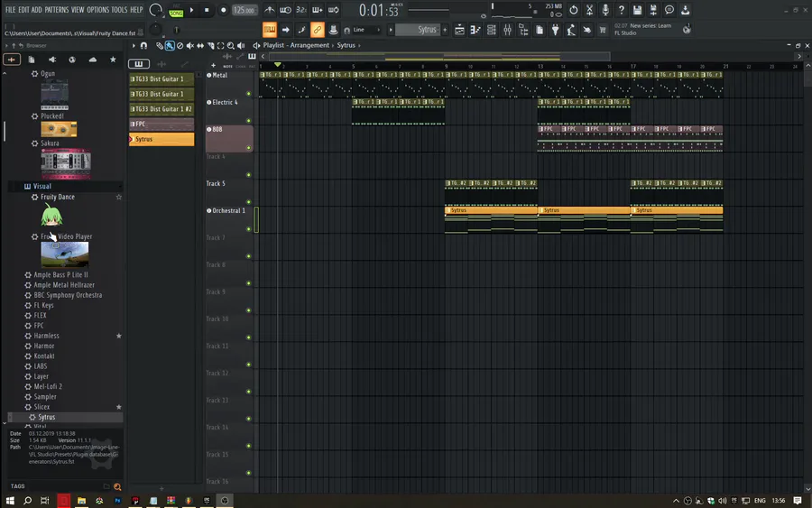Click the Fruity Video Player thumbnail
The height and width of the screenshot is (508, 812).
65,254
